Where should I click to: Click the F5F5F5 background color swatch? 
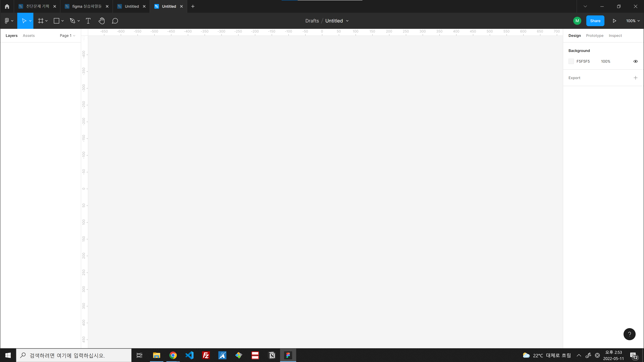pos(571,61)
